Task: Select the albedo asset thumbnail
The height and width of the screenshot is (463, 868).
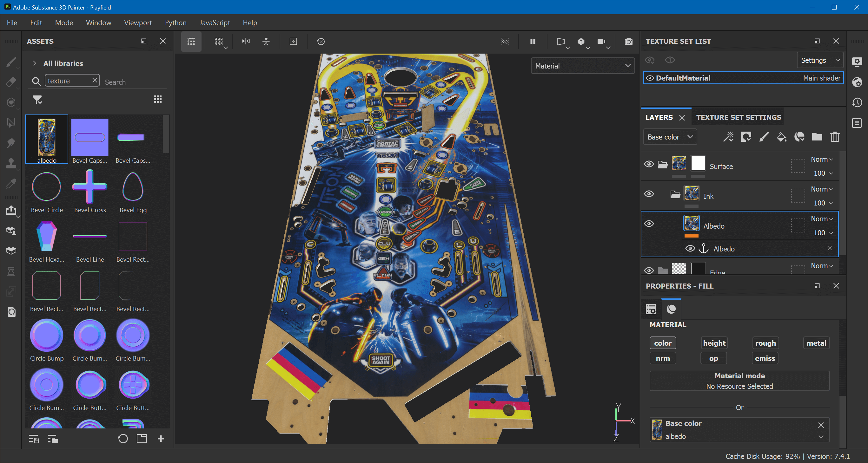Action: pos(47,139)
